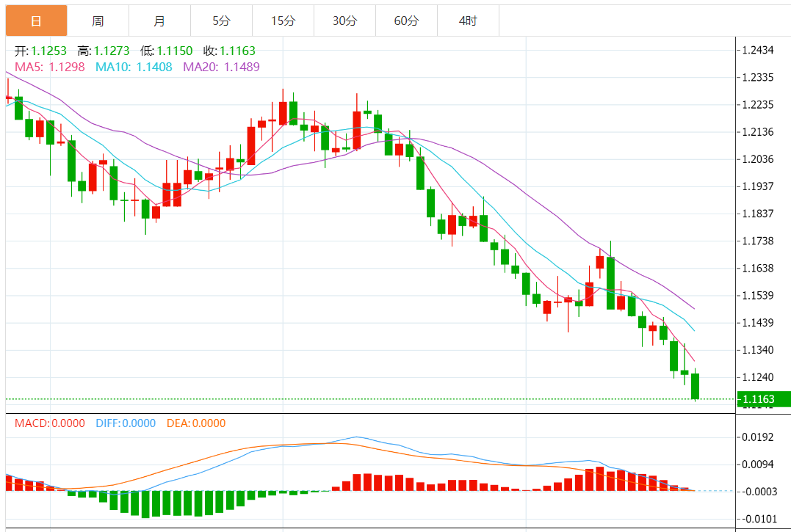Click the low price 低:1.1150
Screen dimensions: 791x532
click(x=167, y=51)
